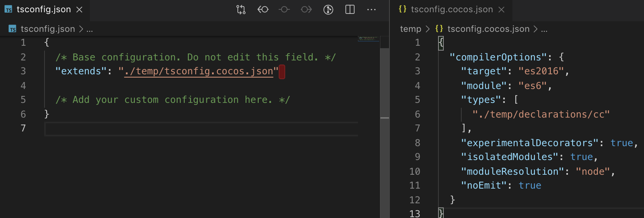Follow the ./temp/tsconfig.cocos.json path link
The width and height of the screenshot is (644, 218).
pyautogui.click(x=199, y=71)
